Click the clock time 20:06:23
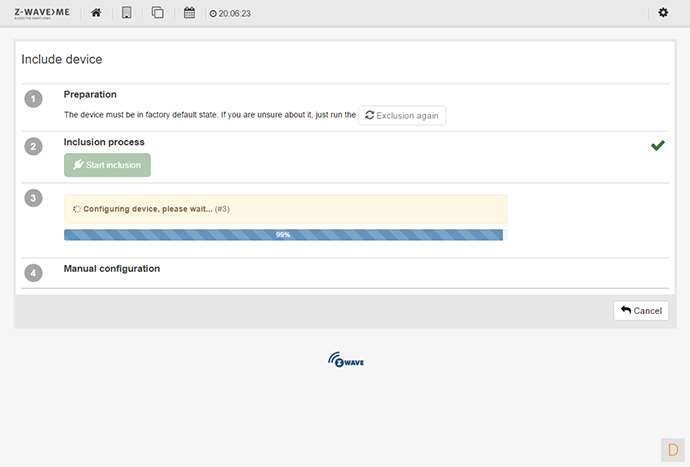The image size is (690, 467). tap(230, 14)
